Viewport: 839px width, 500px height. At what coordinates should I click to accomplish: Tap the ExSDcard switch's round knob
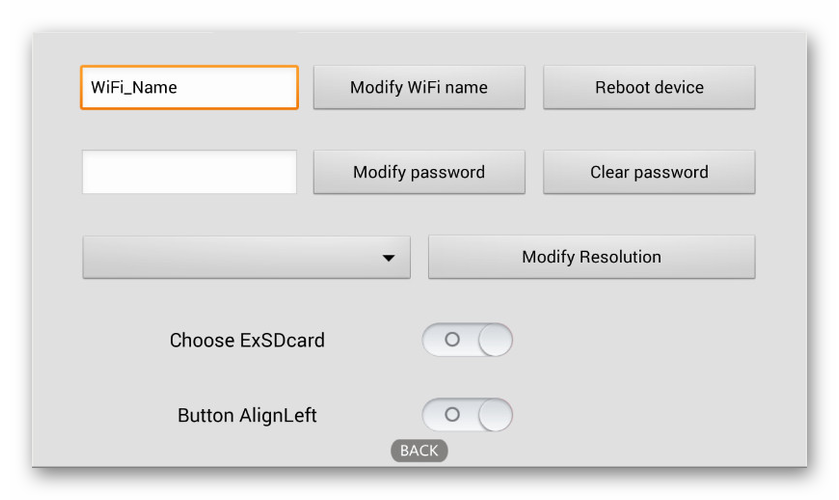pos(495,340)
